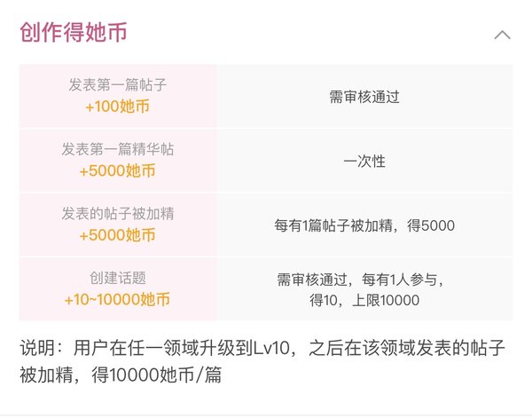Image resolution: width=532 pixels, height=418 pixels.
Task: Tap the +100她币 reward amount
Action: pos(117,106)
